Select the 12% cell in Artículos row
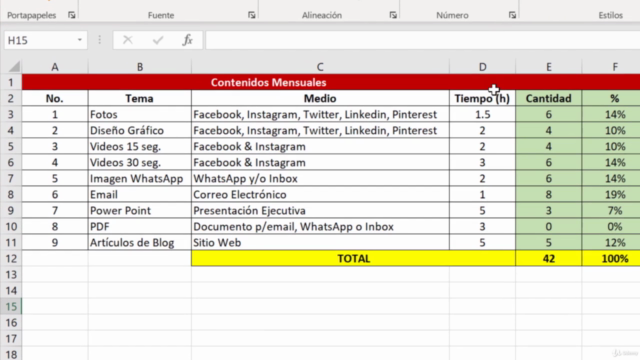 coord(611,242)
